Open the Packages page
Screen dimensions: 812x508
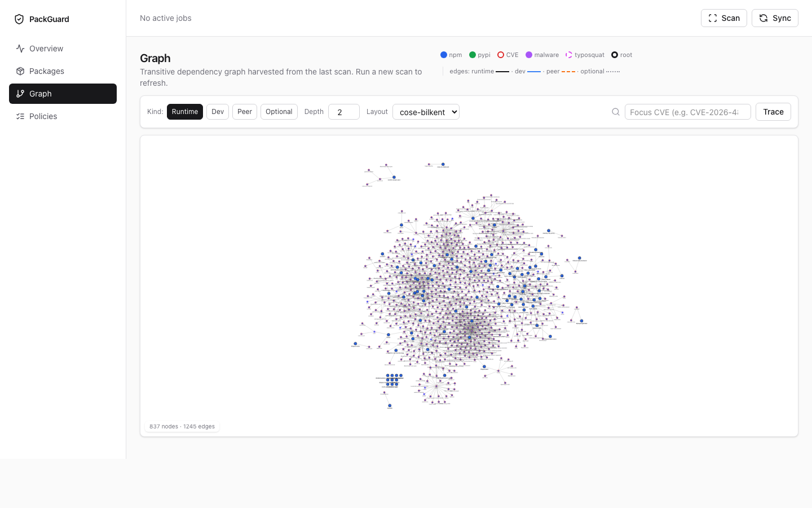(47, 71)
